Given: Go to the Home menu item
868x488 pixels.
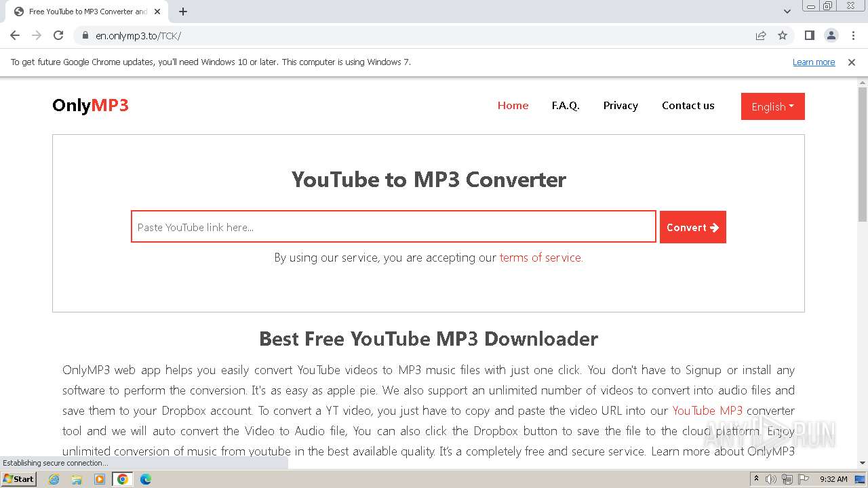Looking at the screenshot, I should 513,105.
